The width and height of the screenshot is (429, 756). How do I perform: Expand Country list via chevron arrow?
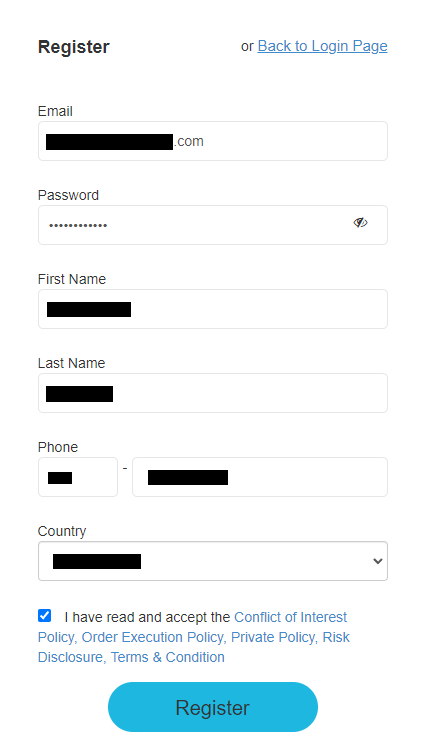tap(377, 561)
